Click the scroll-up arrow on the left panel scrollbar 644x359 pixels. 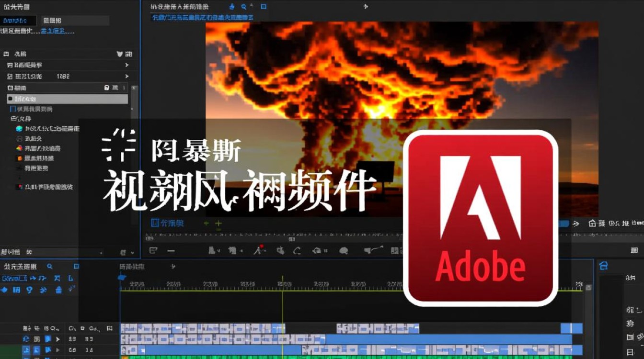(134, 89)
